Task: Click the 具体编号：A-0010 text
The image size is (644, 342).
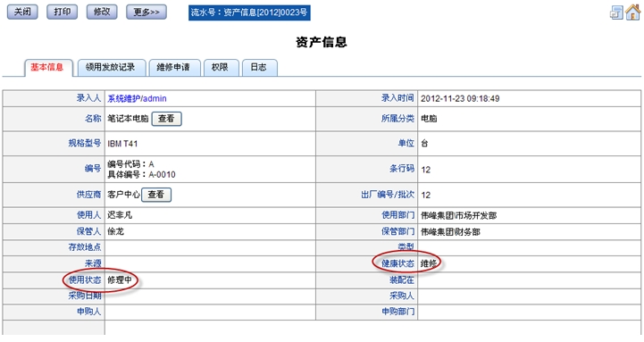Action: 141,174
